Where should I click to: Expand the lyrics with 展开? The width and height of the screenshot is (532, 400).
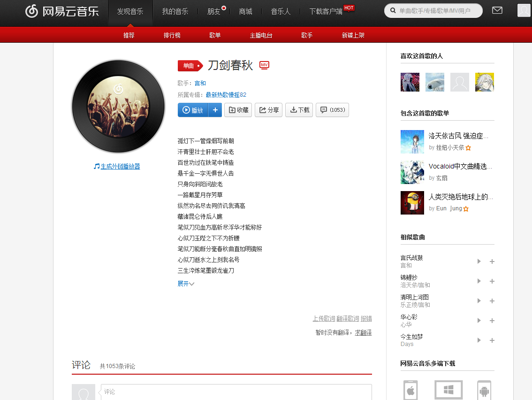186,284
